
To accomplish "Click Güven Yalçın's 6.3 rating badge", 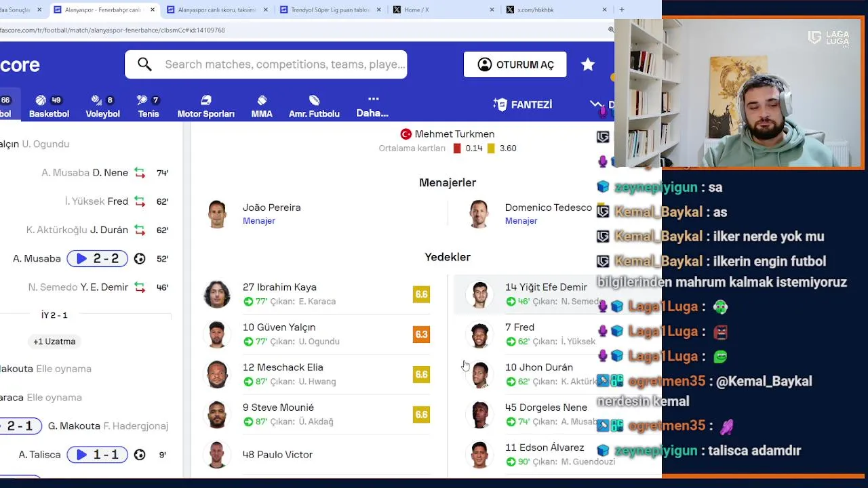I will pos(421,334).
